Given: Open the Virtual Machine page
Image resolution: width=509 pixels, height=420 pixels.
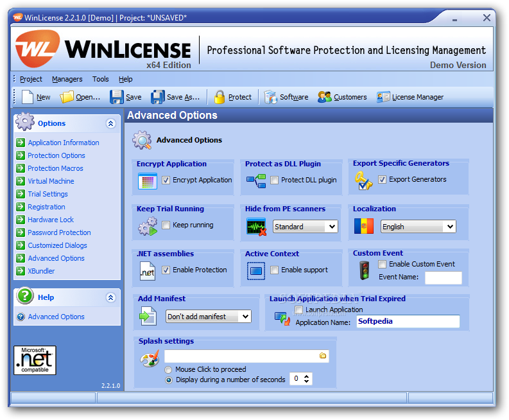Looking at the screenshot, I should (x=51, y=181).
